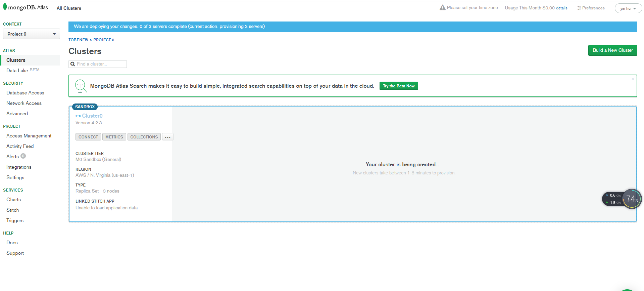644x291 pixels.
Task: Click Usage This Month $0.00 text
Action: 530,8
